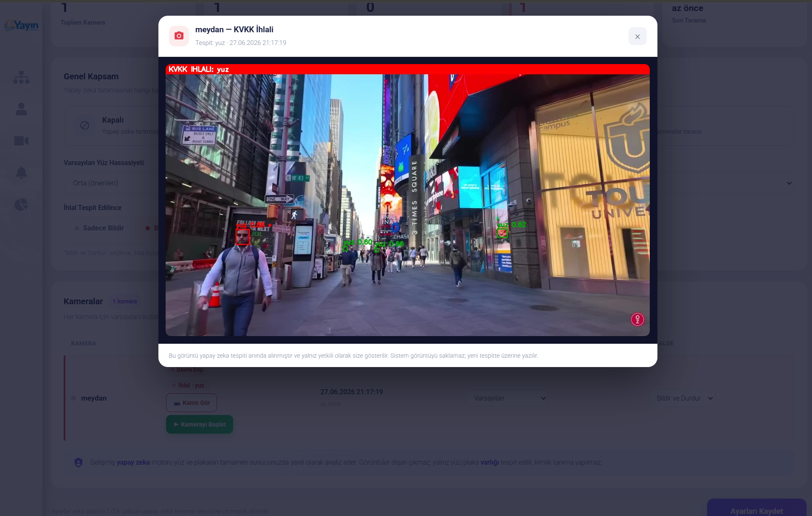This screenshot has width=812, height=516.
Task: Click the 'İhlal · yuz' status label
Action: point(191,385)
